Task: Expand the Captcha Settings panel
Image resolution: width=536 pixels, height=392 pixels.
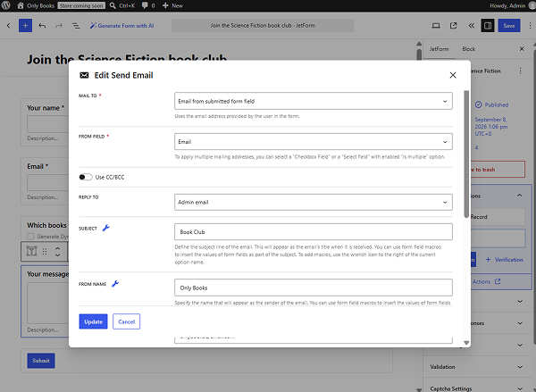Action: (476, 388)
